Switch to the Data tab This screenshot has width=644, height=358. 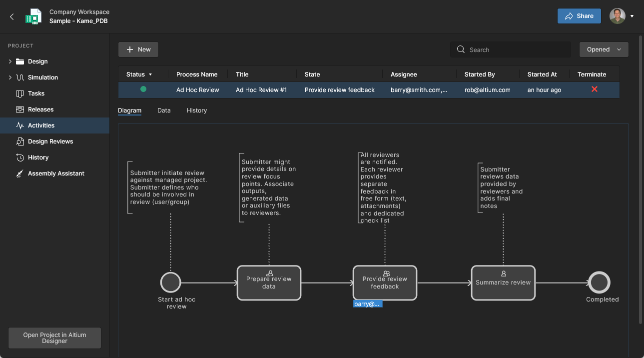point(164,110)
